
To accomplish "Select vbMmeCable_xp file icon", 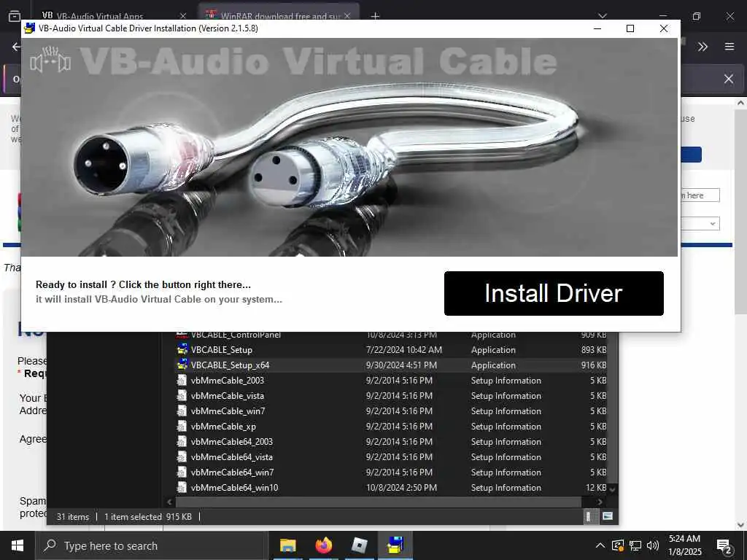I will click(182, 426).
